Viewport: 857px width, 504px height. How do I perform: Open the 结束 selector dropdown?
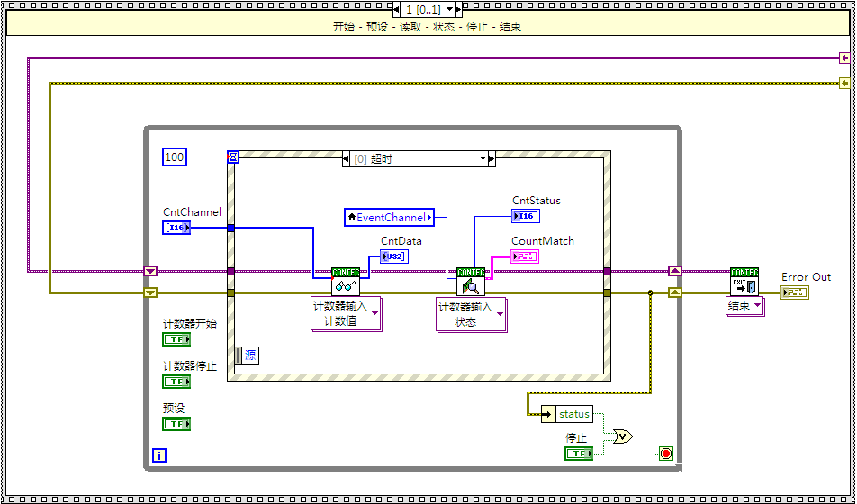point(745,306)
